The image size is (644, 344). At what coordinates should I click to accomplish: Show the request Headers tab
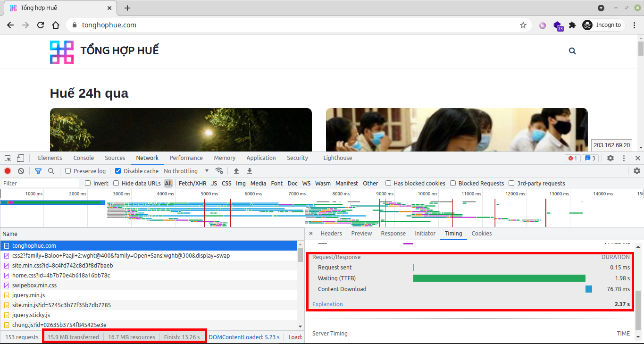(x=331, y=234)
